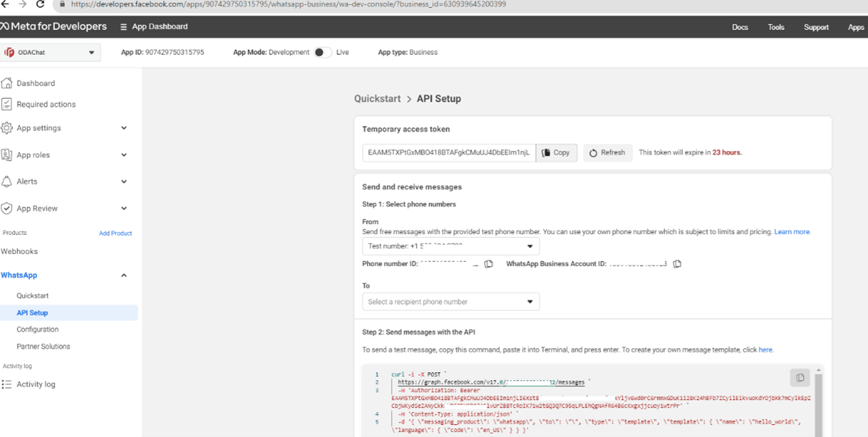868x437 pixels.
Task: Reload the page with refresh icon
Action: pyautogui.click(x=40, y=4)
